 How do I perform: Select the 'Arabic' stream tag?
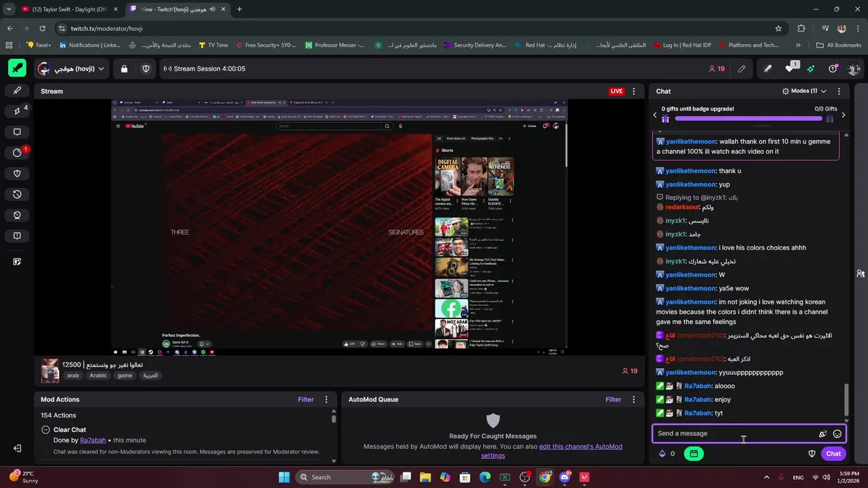98,375
